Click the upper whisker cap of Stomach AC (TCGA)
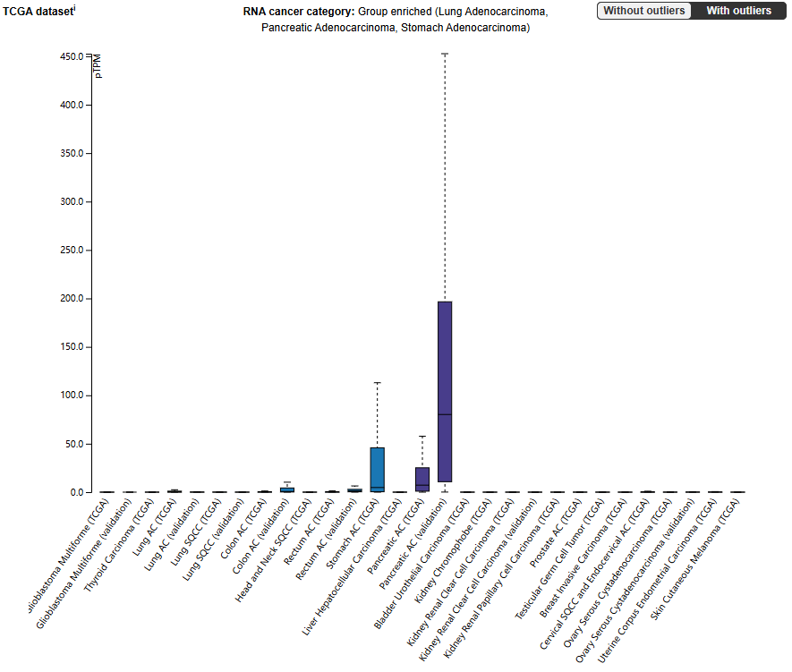The image size is (792, 672). pos(377,383)
